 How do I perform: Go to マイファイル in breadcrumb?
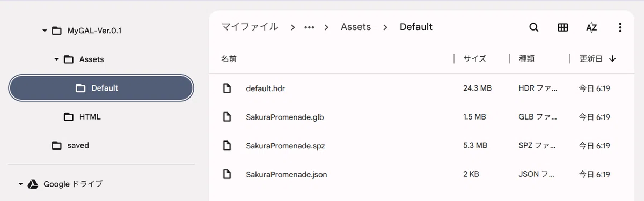click(250, 27)
